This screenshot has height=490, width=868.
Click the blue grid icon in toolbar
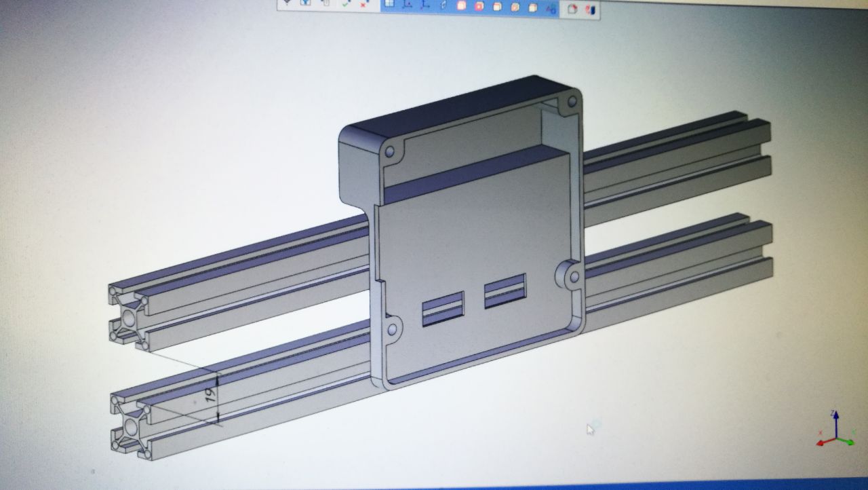click(389, 3)
